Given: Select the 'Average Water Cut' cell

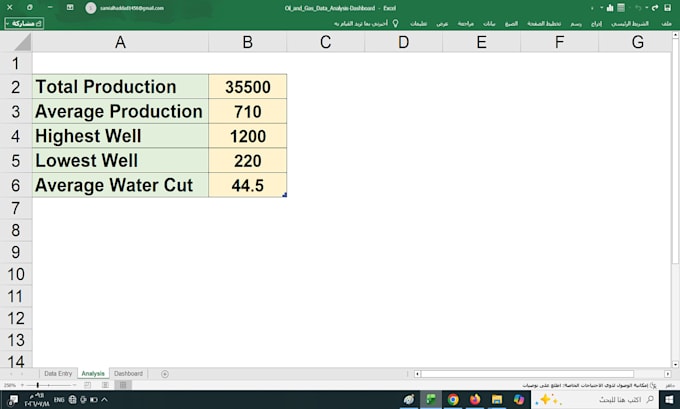Looking at the screenshot, I should (x=121, y=185).
